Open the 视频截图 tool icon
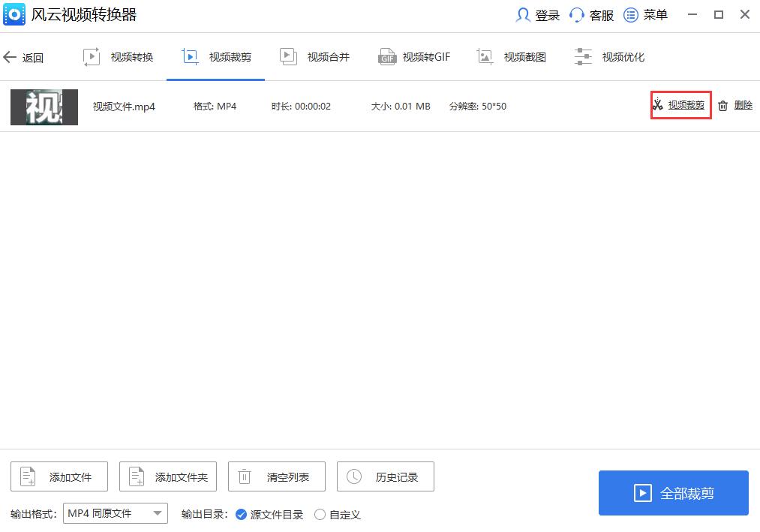Viewport: 760px width, 532px height. (x=483, y=56)
